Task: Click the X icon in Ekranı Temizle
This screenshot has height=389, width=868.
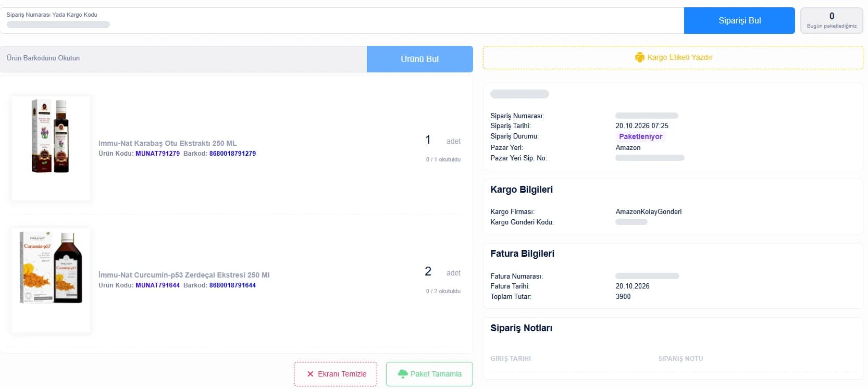Action: (x=311, y=374)
